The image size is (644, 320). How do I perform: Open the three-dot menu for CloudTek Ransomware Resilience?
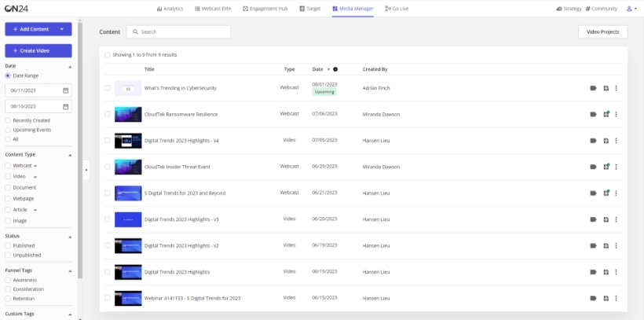tap(617, 114)
